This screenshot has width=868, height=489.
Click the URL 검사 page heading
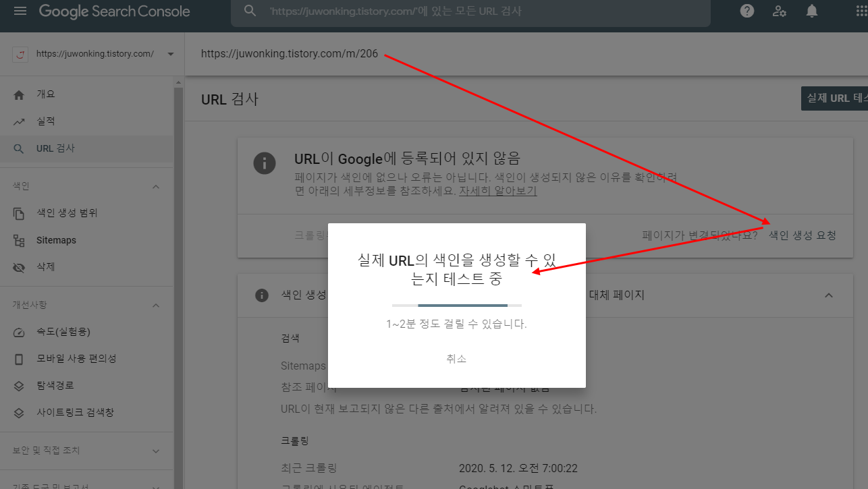point(229,99)
